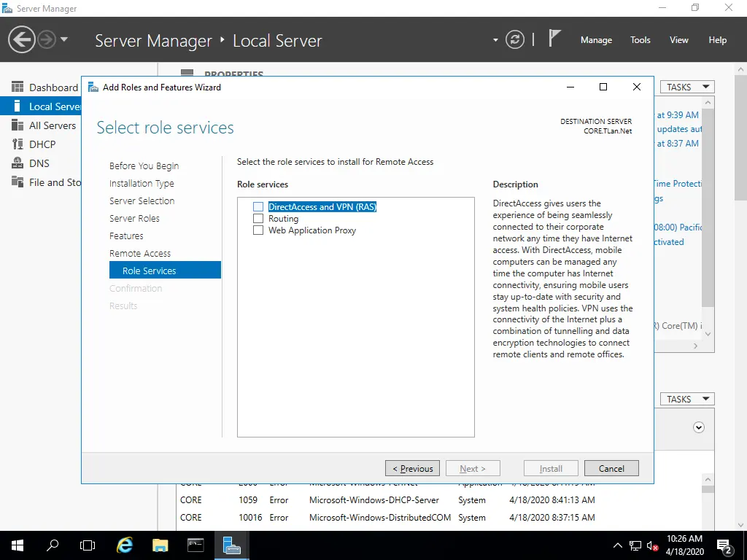The height and width of the screenshot is (560, 747).
Task: Expand the events section circular chevron
Action: (x=698, y=427)
